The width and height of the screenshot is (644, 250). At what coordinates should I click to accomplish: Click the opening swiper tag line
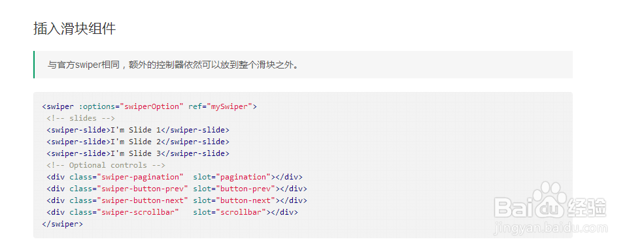coord(150,106)
